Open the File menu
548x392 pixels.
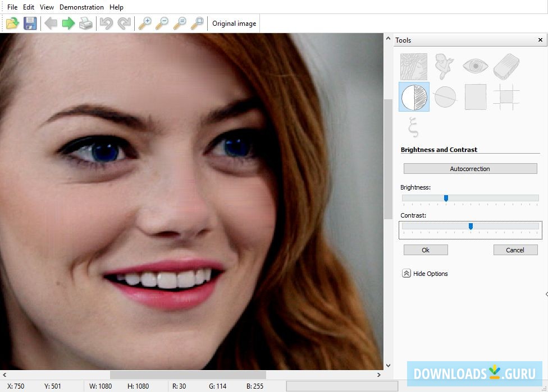tap(12, 7)
